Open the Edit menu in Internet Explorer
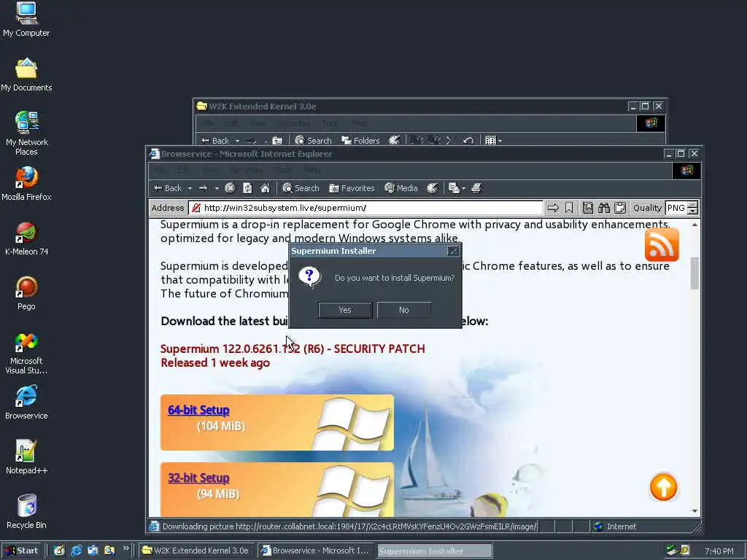747x560 pixels. [183, 170]
